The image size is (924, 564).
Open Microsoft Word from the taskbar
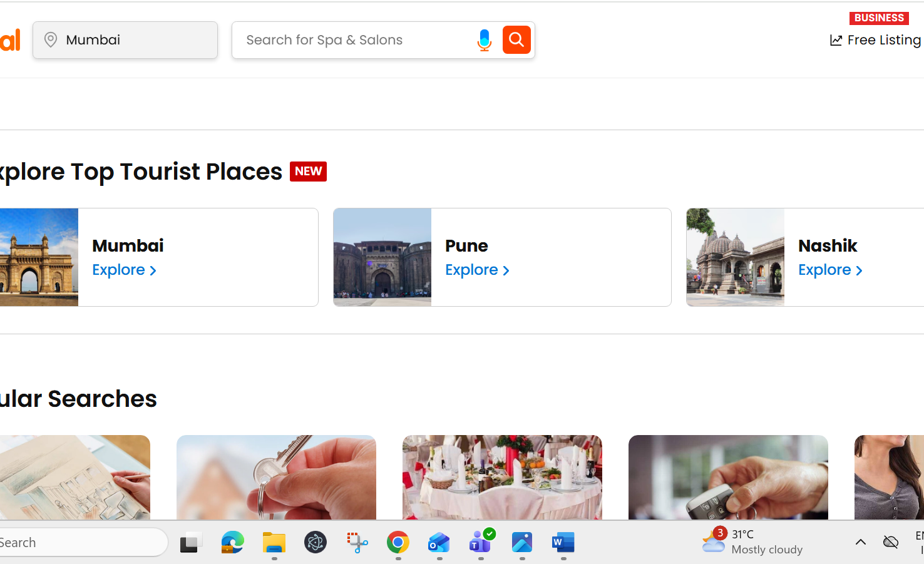pos(563,542)
